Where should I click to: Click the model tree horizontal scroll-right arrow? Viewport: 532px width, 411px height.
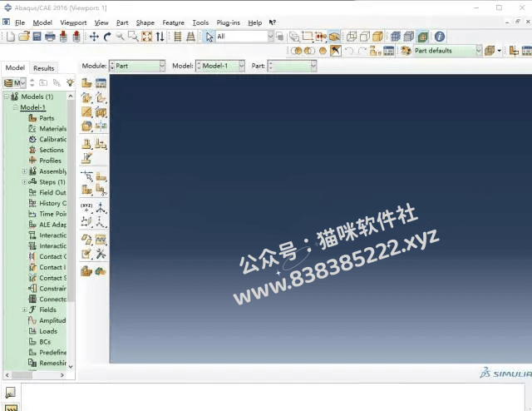click(x=62, y=375)
